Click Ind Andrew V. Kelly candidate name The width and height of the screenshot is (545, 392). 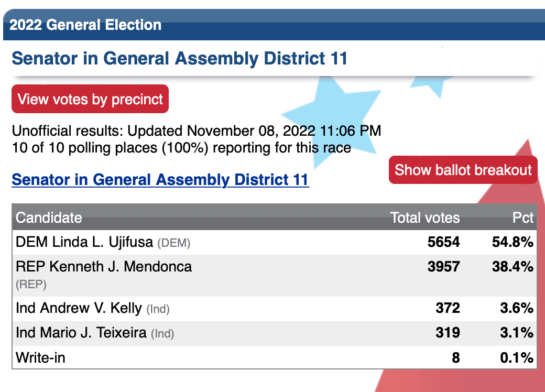(x=79, y=308)
